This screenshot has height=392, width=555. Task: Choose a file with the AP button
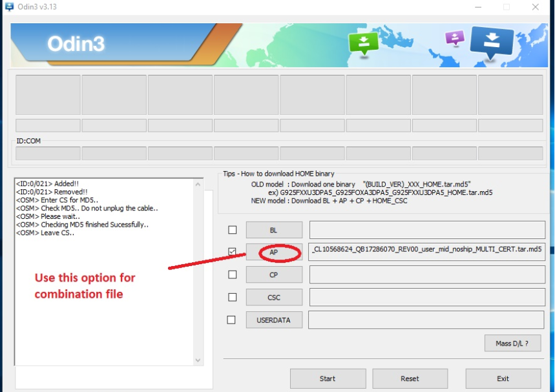pos(275,252)
